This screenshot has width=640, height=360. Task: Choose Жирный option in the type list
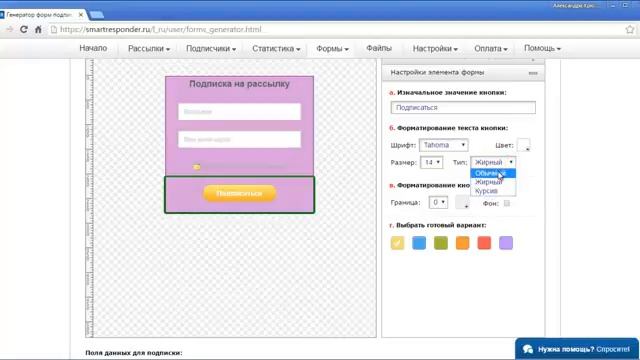click(493, 182)
